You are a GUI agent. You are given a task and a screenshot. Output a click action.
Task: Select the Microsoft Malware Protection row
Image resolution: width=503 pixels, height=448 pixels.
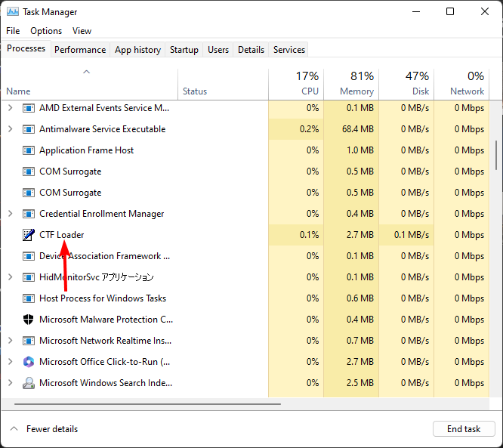coord(245,320)
